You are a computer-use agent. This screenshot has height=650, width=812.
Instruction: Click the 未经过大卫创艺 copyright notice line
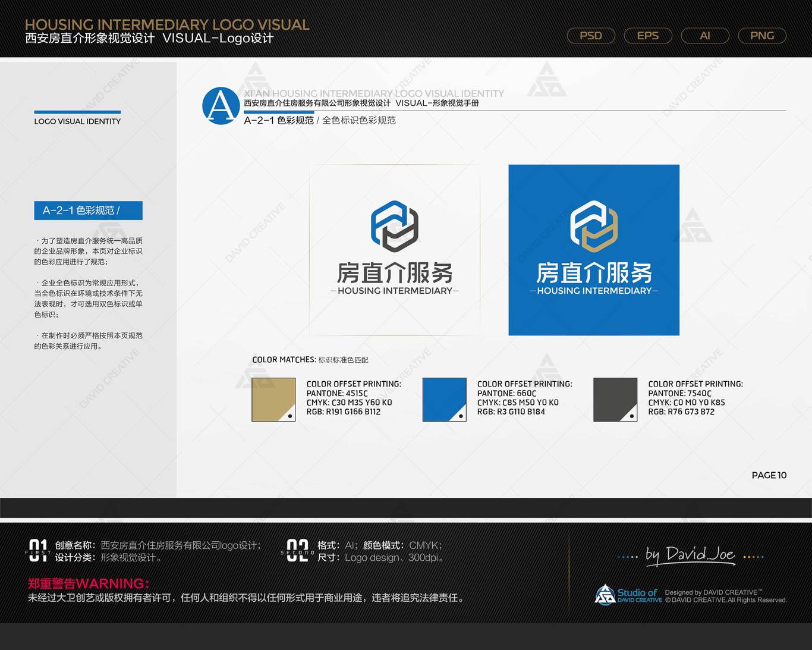click(x=246, y=598)
